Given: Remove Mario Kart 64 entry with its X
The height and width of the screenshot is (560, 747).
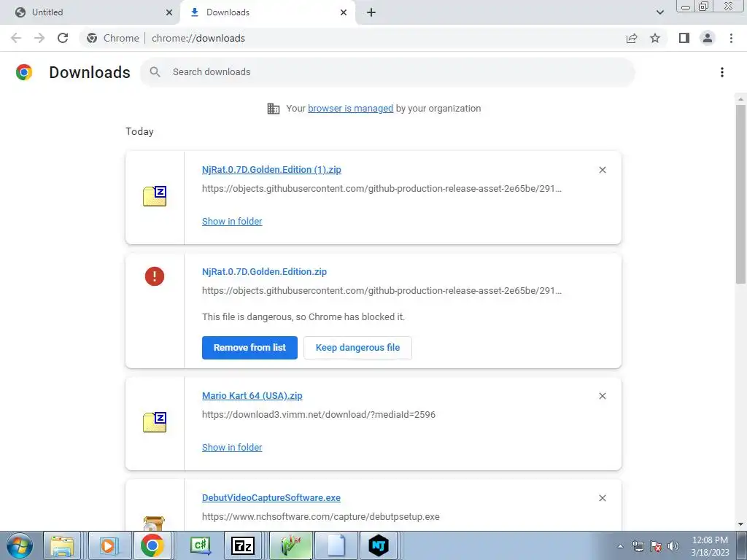Looking at the screenshot, I should 603,396.
